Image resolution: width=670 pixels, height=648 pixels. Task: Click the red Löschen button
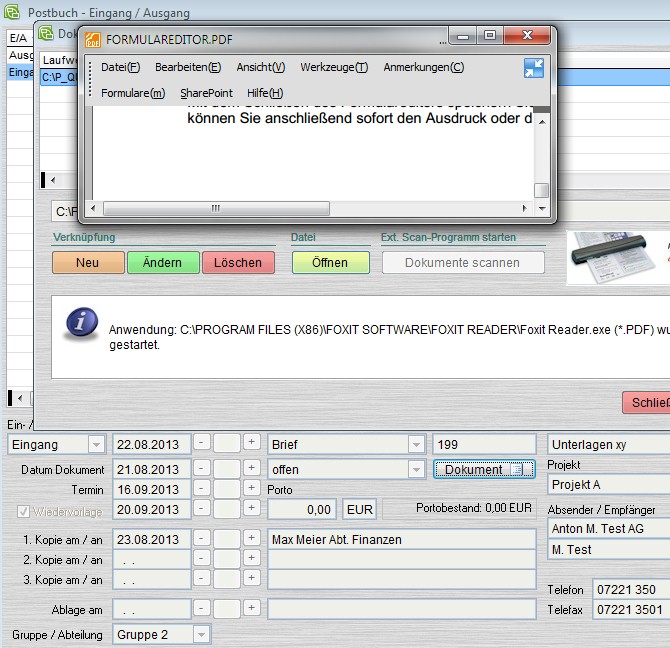point(238,262)
